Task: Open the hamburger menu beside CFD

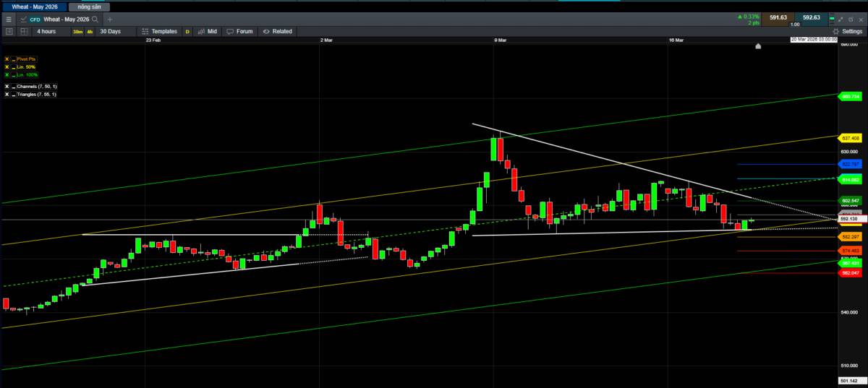Action: coord(9,20)
